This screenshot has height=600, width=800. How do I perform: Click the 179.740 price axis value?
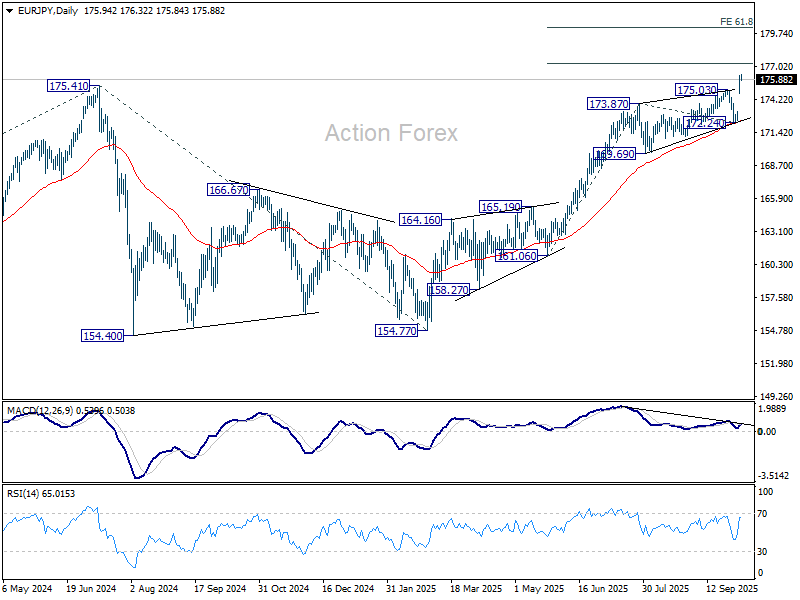(x=777, y=34)
